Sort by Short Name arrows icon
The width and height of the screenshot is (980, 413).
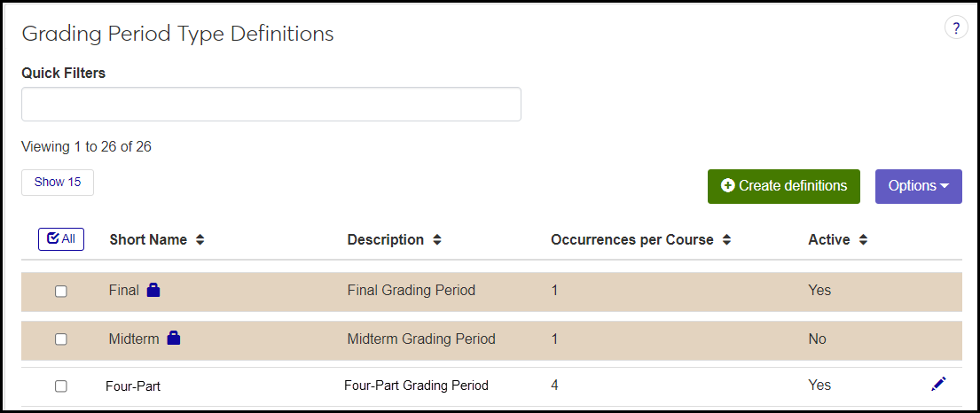(200, 240)
